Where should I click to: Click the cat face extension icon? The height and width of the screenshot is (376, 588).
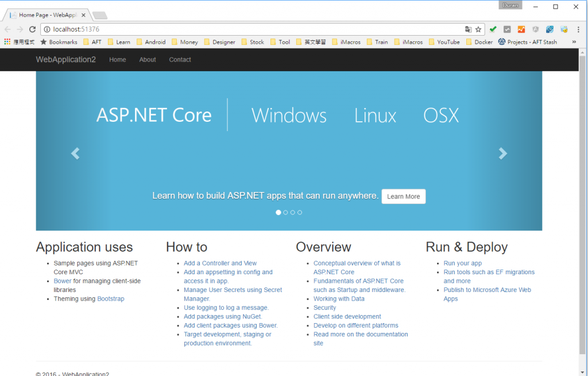pyautogui.click(x=564, y=29)
